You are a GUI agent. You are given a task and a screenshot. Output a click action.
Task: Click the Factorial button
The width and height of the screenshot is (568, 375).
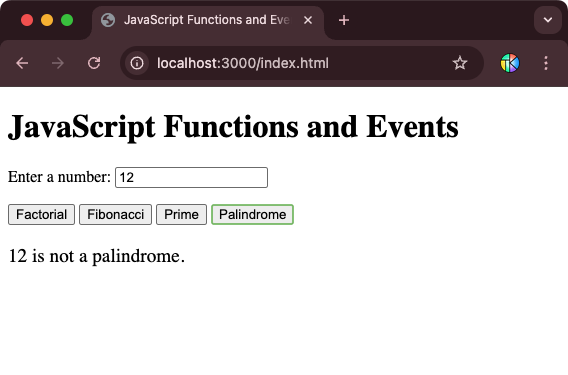(41, 214)
